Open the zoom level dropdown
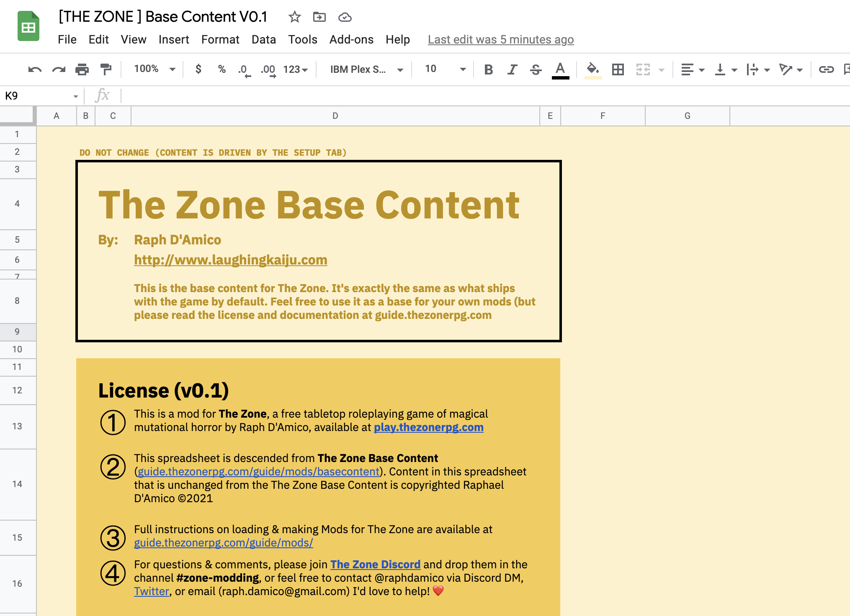This screenshot has height=616, width=850. [x=155, y=69]
